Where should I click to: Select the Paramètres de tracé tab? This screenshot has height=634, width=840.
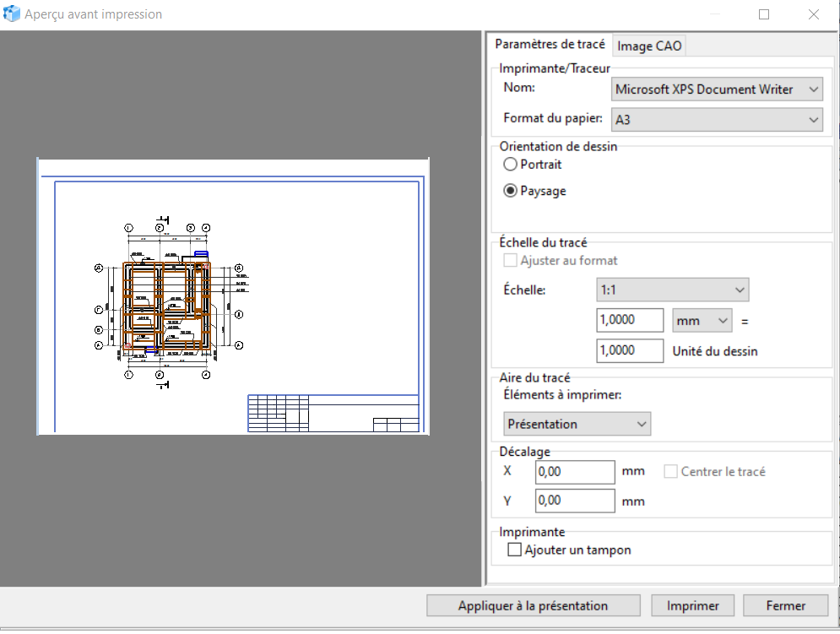point(550,45)
